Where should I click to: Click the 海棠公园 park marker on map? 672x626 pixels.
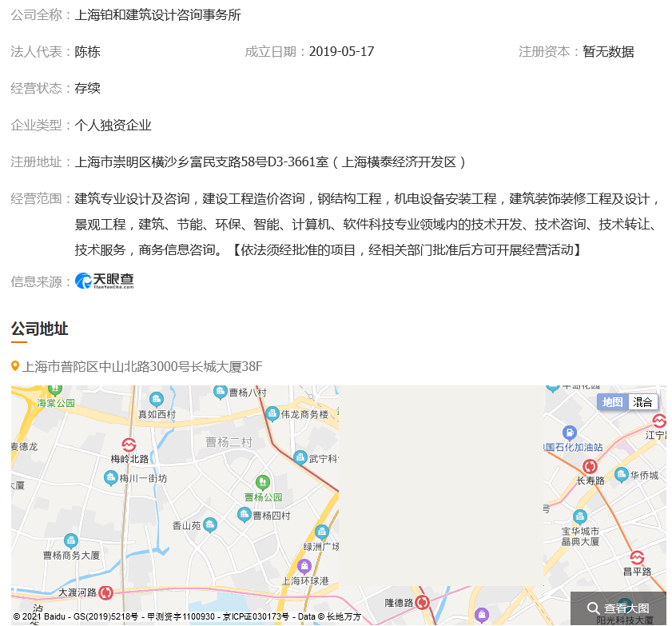pos(55,389)
